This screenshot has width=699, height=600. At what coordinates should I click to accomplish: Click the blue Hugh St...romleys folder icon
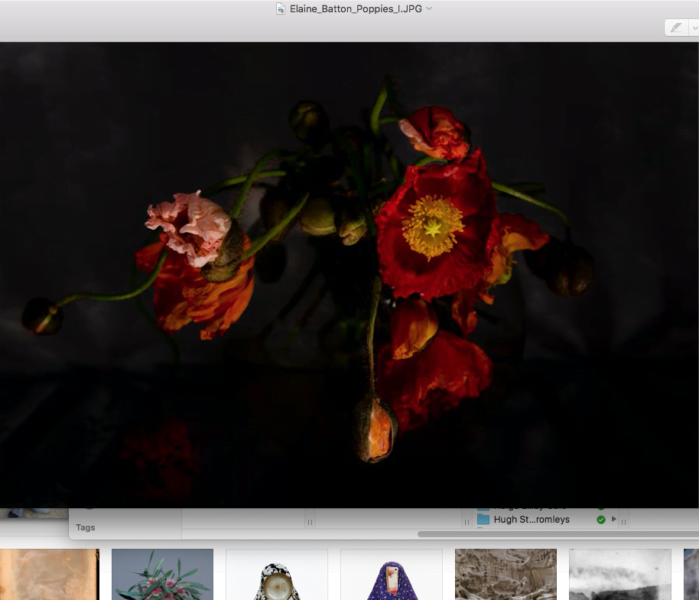[483, 520]
